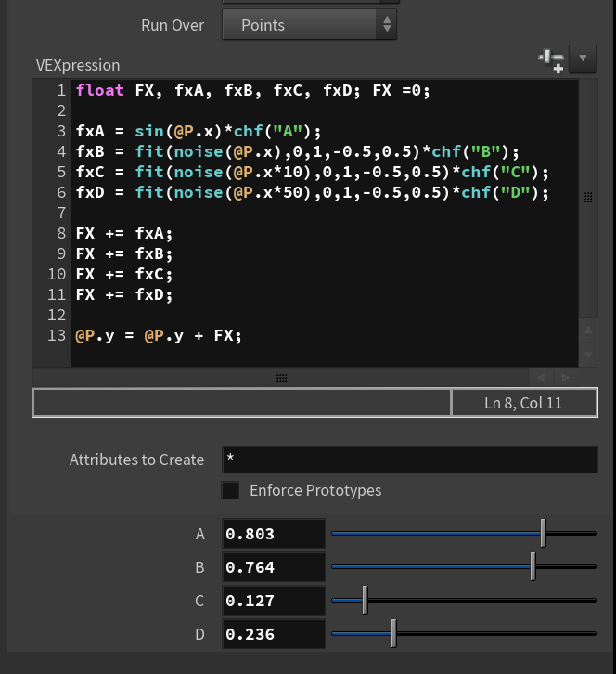Image resolution: width=616 pixels, height=674 pixels.
Task: Click line number 7 in the gutter
Action: coord(61,213)
